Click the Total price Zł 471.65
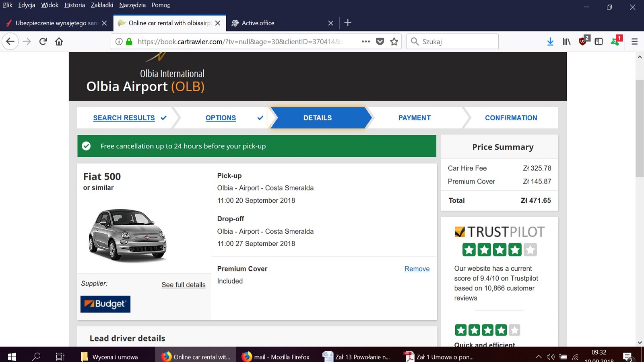This screenshot has width=644, height=362. click(536, 200)
